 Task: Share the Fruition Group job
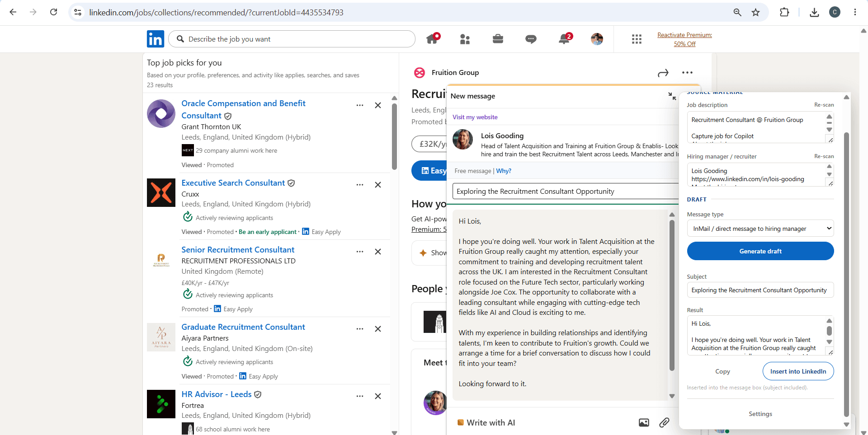click(663, 73)
